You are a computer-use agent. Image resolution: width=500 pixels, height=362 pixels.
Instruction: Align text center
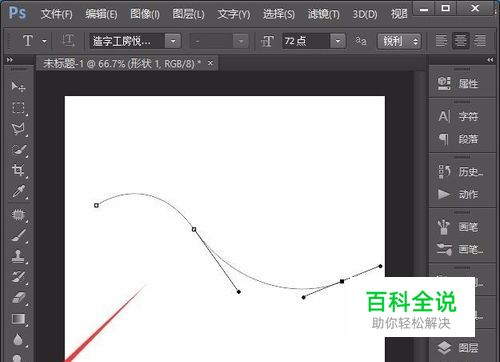461,41
